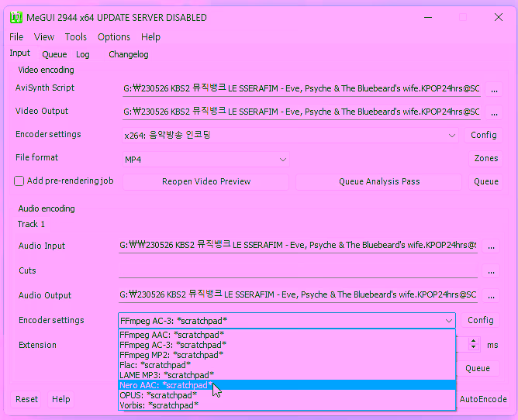Select Vorbis scratchpad option
Screen dimensions: 518x420
[x=287, y=405]
